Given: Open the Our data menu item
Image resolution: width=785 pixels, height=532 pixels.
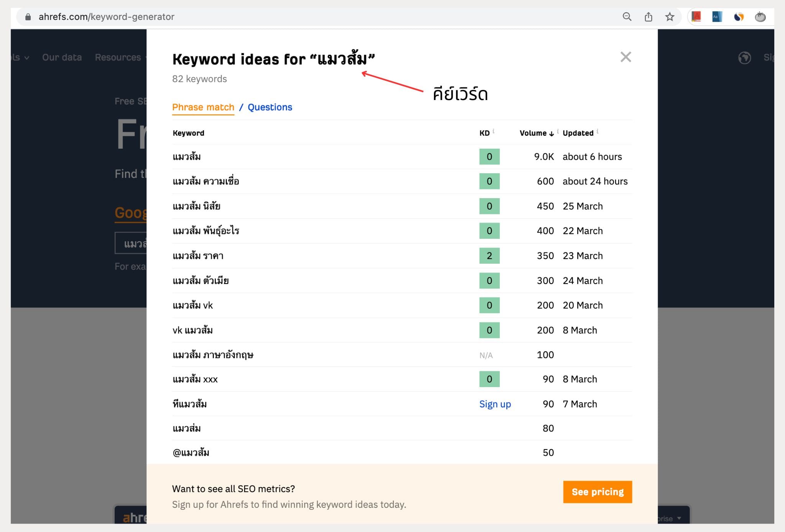Looking at the screenshot, I should pos(62,57).
